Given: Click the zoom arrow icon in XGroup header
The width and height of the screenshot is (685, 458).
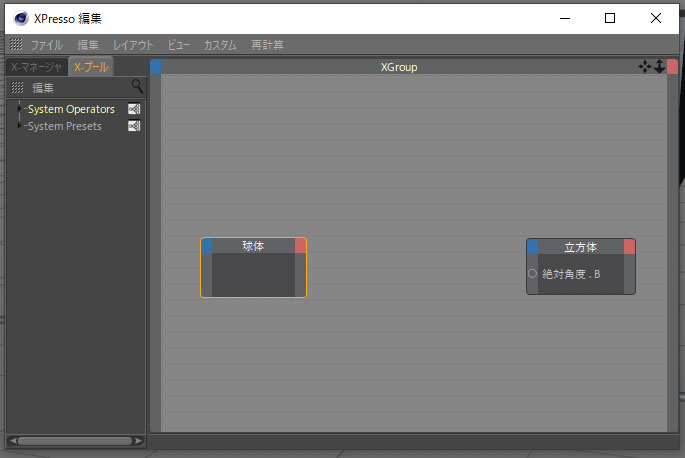Looking at the screenshot, I should pyautogui.click(x=658, y=66).
